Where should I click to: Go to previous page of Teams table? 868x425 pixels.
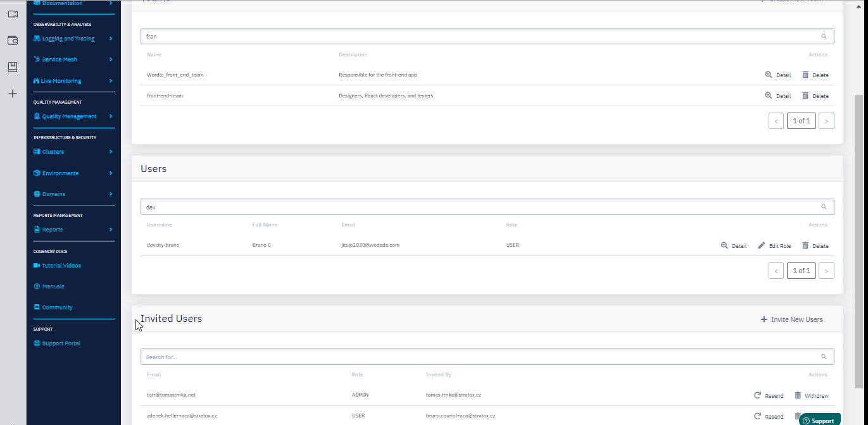click(x=776, y=121)
